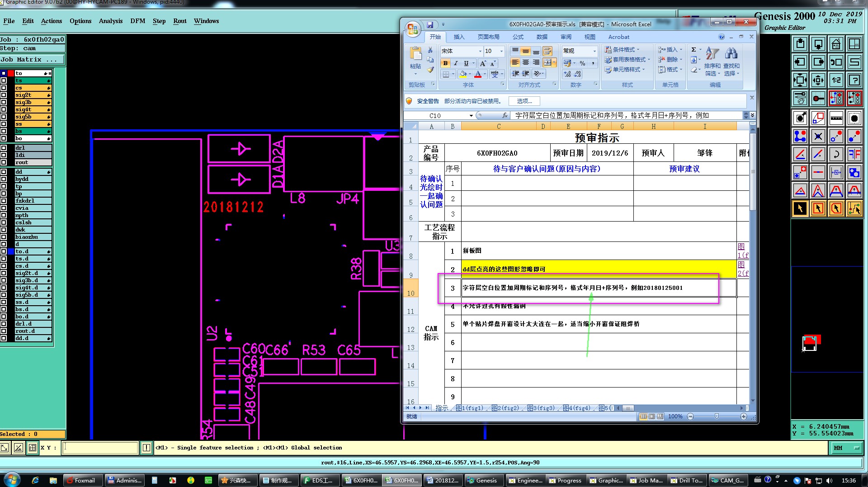Toggle the checkbox for layer rout
Image resolution: width=868 pixels, height=487 pixels.
tap(4, 162)
